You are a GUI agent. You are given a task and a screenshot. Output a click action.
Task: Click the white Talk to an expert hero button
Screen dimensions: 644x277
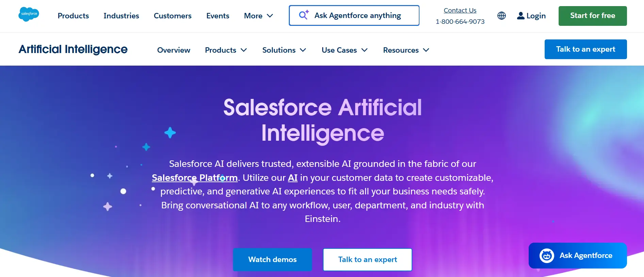(367, 259)
